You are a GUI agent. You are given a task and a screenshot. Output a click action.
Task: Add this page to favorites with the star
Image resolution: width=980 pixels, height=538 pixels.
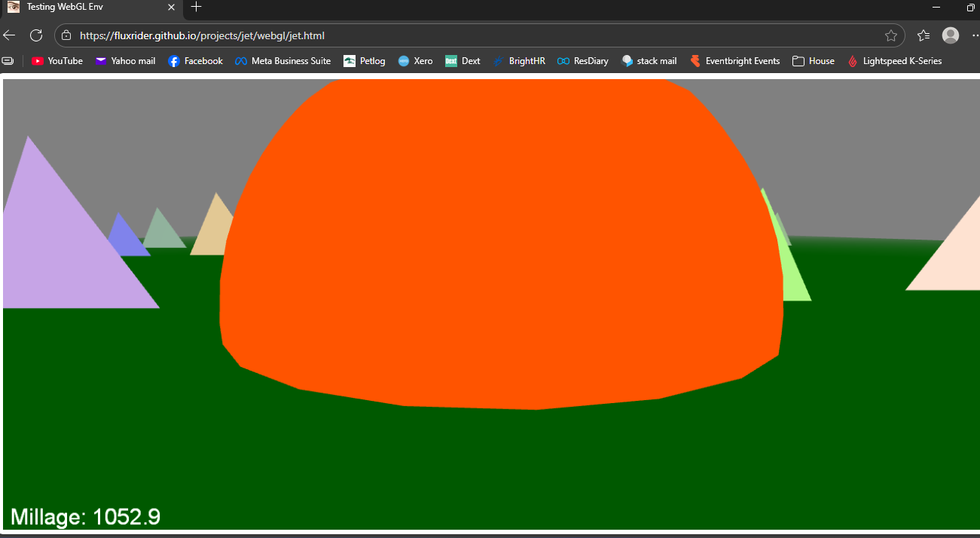890,35
